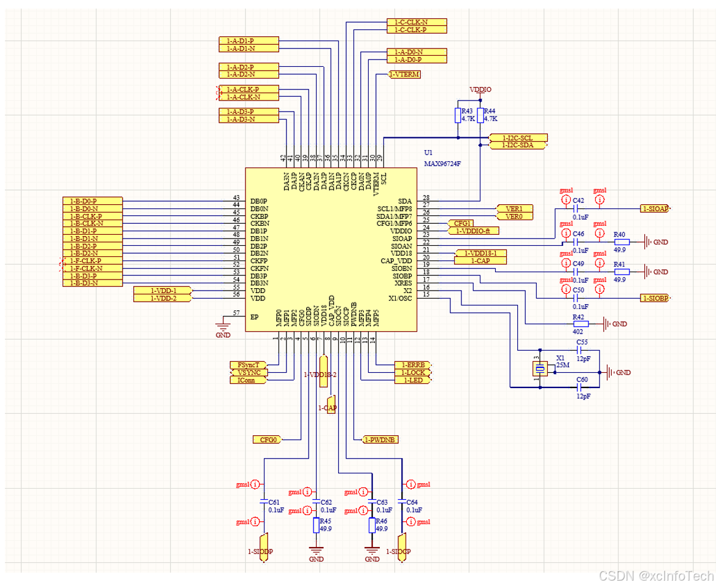Click the 1-A-D3-N port

click(x=249, y=119)
